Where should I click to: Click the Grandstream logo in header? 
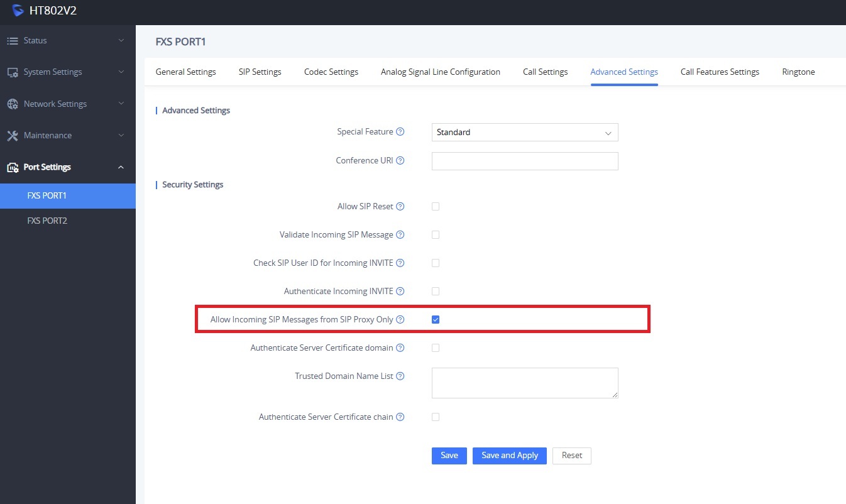[18, 11]
